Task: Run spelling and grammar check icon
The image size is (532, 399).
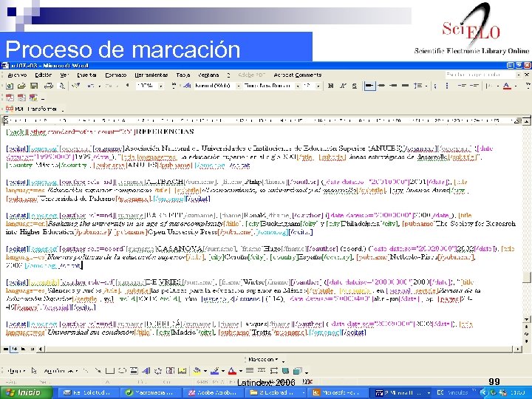Action: 76,86
